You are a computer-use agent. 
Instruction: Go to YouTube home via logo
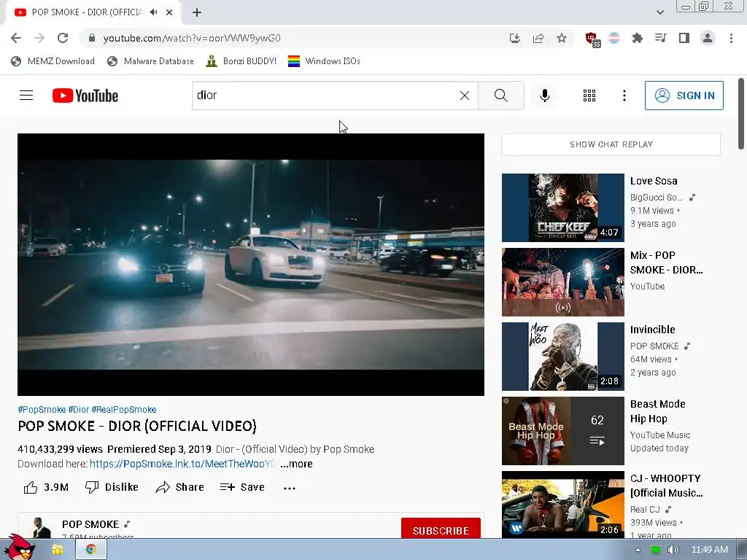(x=85, y=96)
